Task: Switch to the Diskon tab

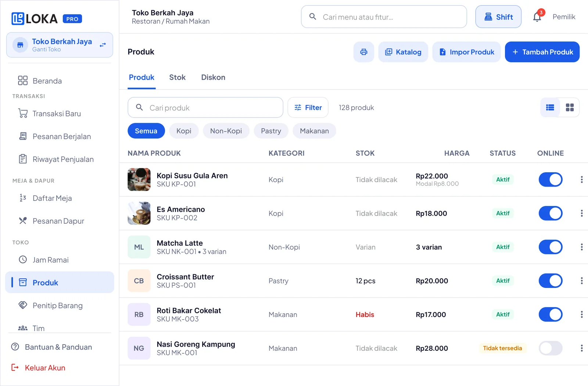Action: pyautogui.click(x=213, y=77)
